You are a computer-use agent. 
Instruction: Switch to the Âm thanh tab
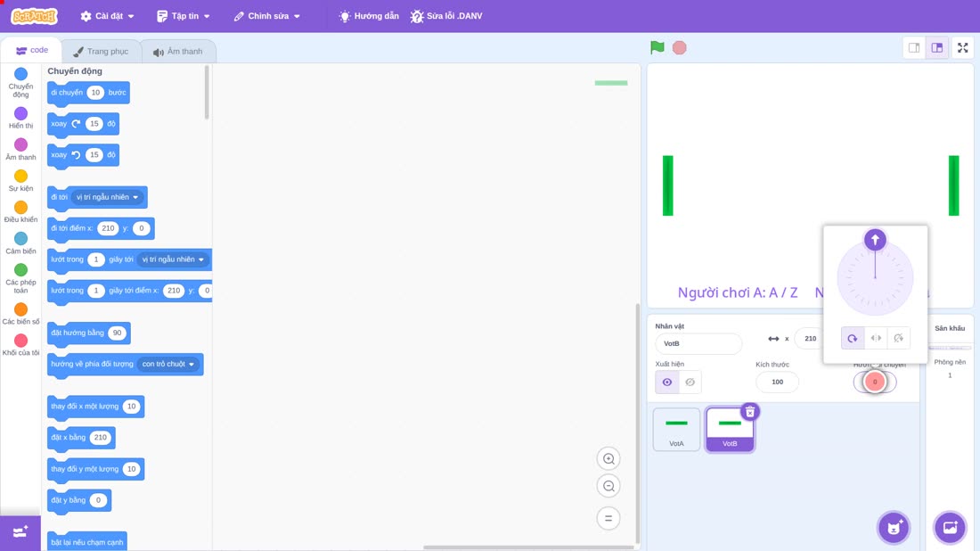178,52
